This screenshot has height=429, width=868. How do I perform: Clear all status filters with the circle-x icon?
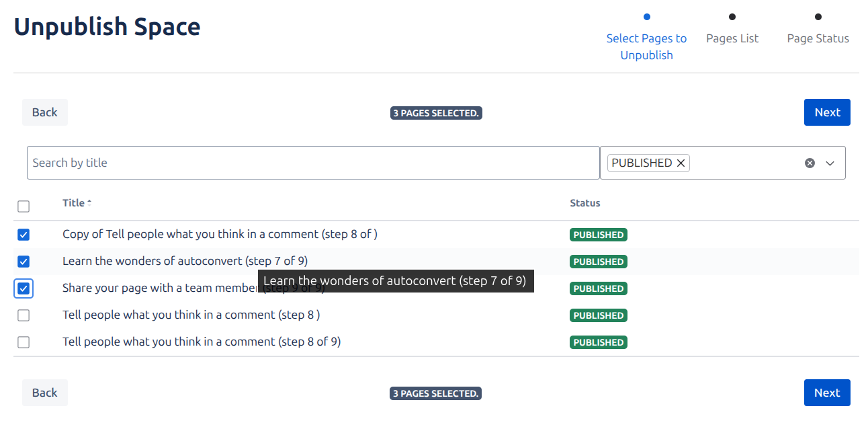pyautogui.click(x=810, y=163)
